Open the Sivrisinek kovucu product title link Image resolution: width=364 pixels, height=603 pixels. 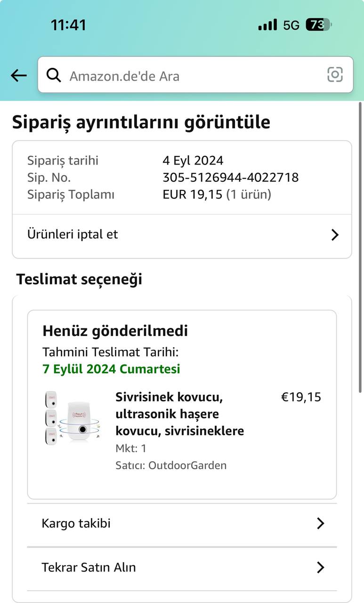click(x=180, y=414)
